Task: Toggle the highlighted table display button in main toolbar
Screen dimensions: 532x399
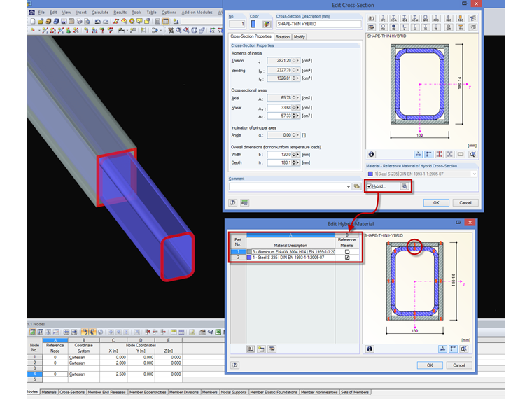Action: pyautogui.click(x=166, y=22)
